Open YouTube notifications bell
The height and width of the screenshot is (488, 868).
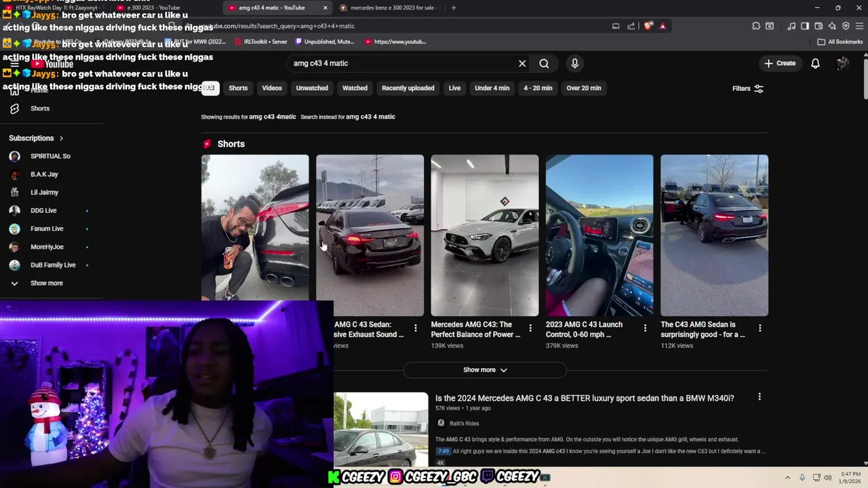click(x=815, y=63)
